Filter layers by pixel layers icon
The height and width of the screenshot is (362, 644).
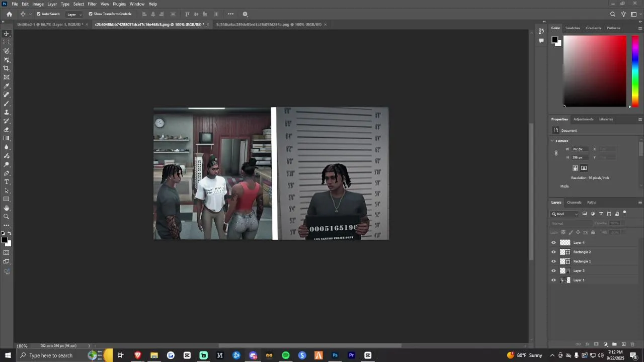[585, 214]
